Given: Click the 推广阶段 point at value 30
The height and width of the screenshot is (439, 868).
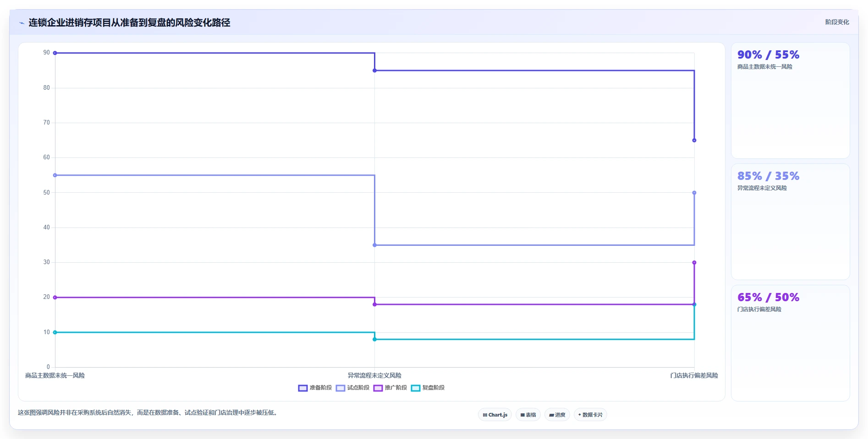Looking at the screenshot, I should [694, 263].
